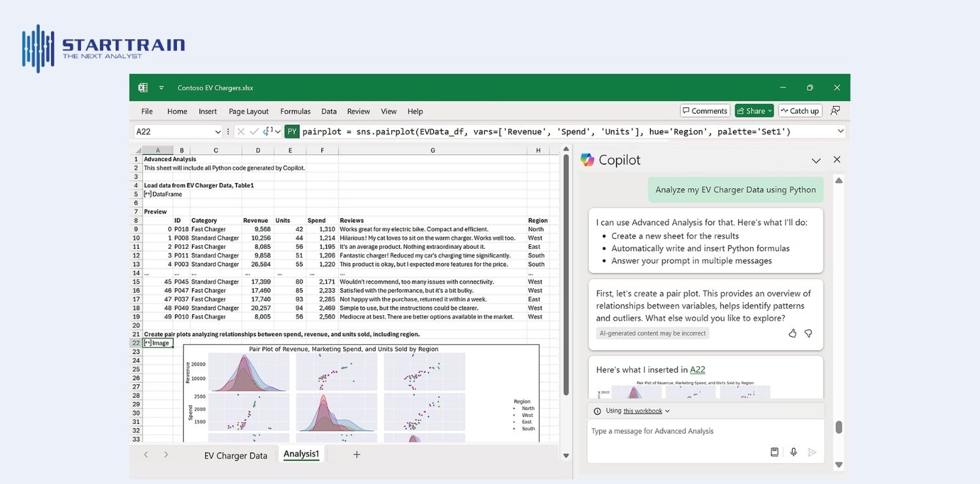Confirm formula entry with the checkmark icon

coord(253,131)
